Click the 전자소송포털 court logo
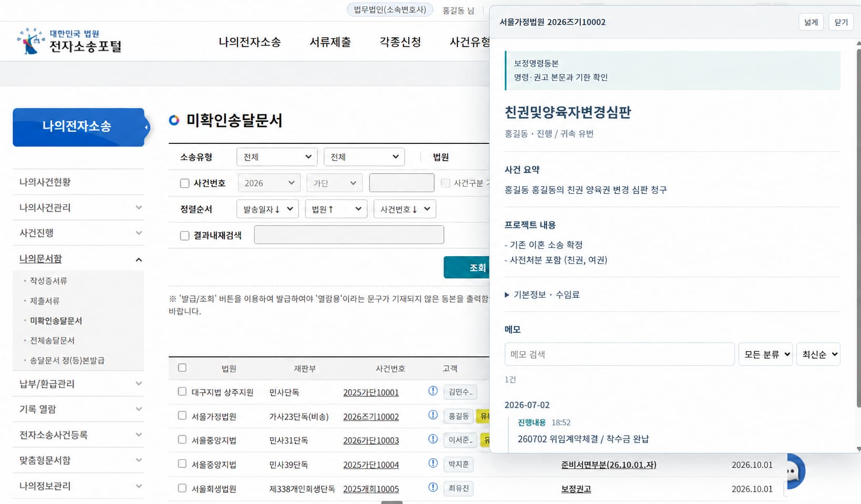 69,41
